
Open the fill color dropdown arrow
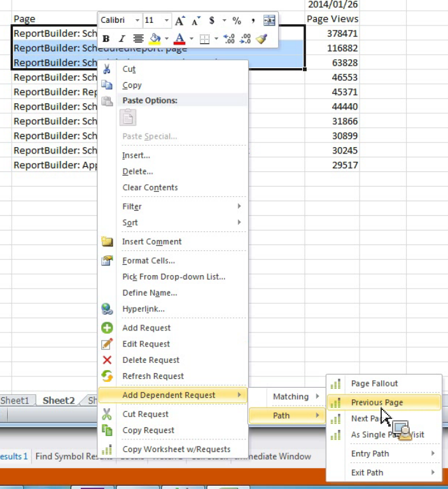click(167, 39)
